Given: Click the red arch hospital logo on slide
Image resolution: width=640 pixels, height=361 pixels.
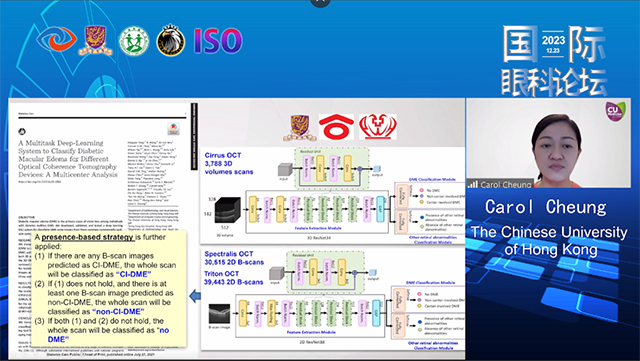Looking at the screenshot, I should click(x=336, y=127).
